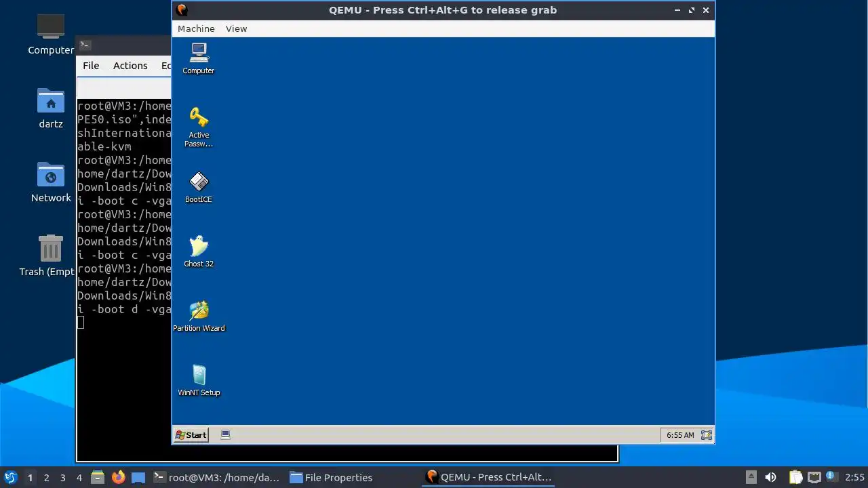
Task: Minimize the QEMU window
Action: point(677,10)
